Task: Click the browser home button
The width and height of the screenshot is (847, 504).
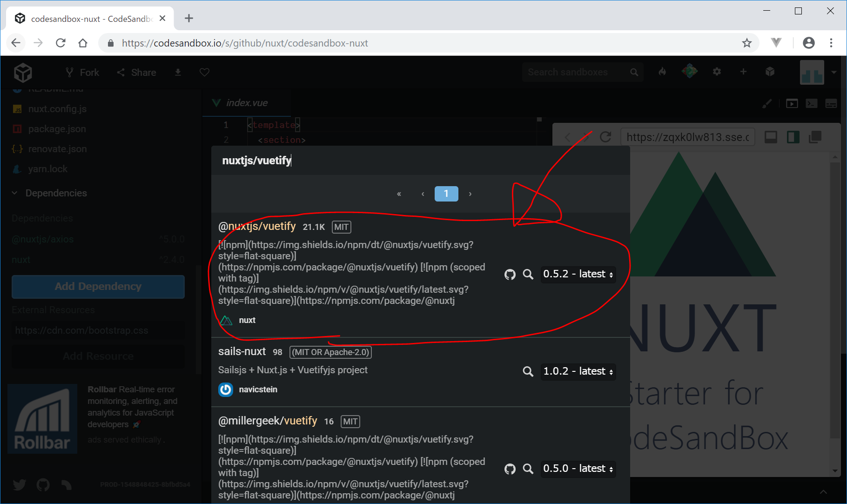Action: pyautogui.click(x=83, y=43)
